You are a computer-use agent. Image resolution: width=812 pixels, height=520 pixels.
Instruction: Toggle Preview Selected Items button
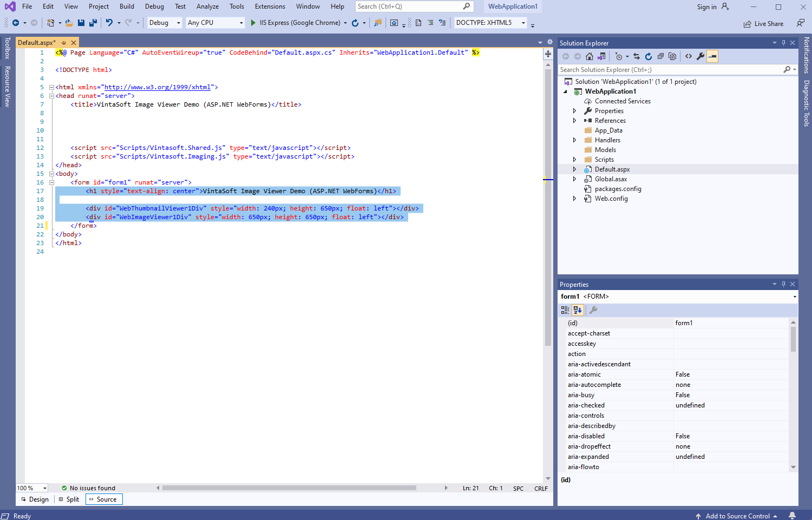(712, 56)
